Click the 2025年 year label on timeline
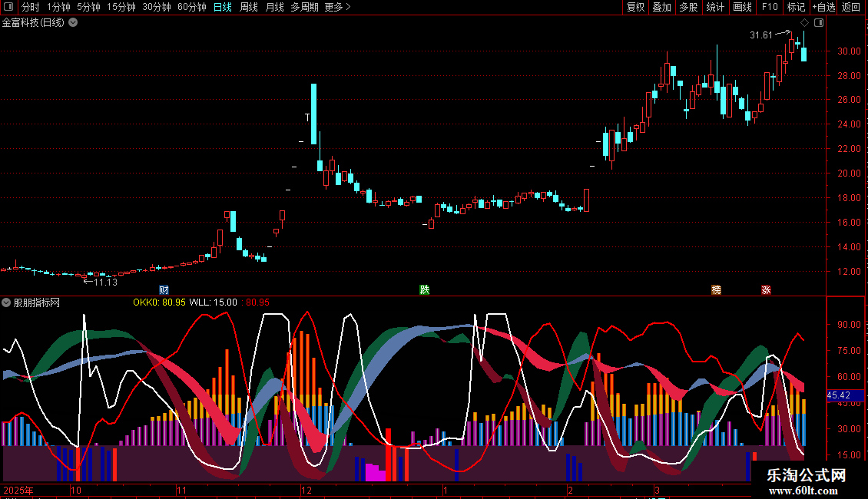 (x=18, y=490)
